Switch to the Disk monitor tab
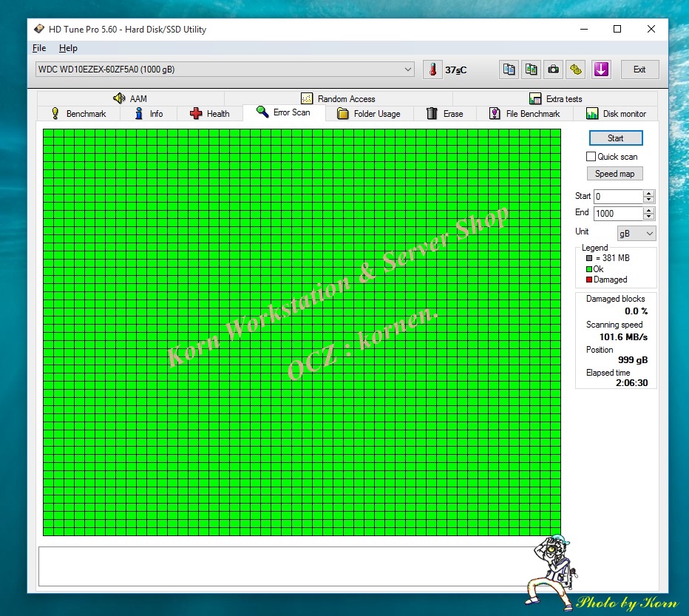This screenshot has height=616, width=689. click(616, 113)
